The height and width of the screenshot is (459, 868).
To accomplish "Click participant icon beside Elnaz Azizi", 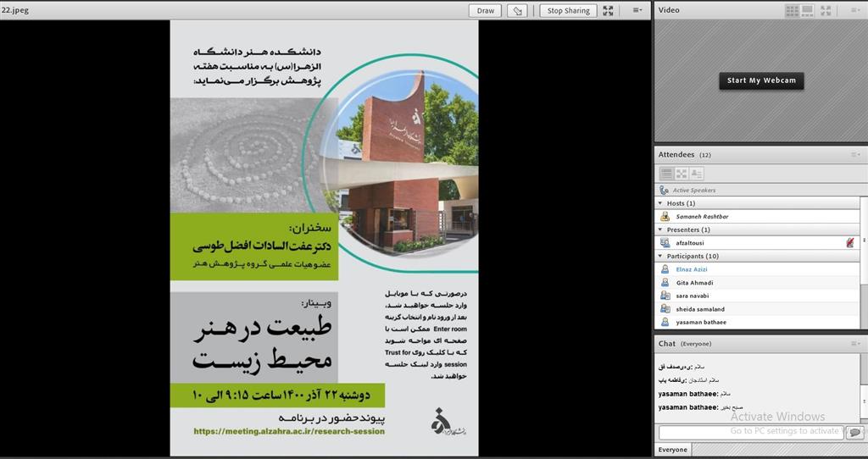I will pos(665,269).
